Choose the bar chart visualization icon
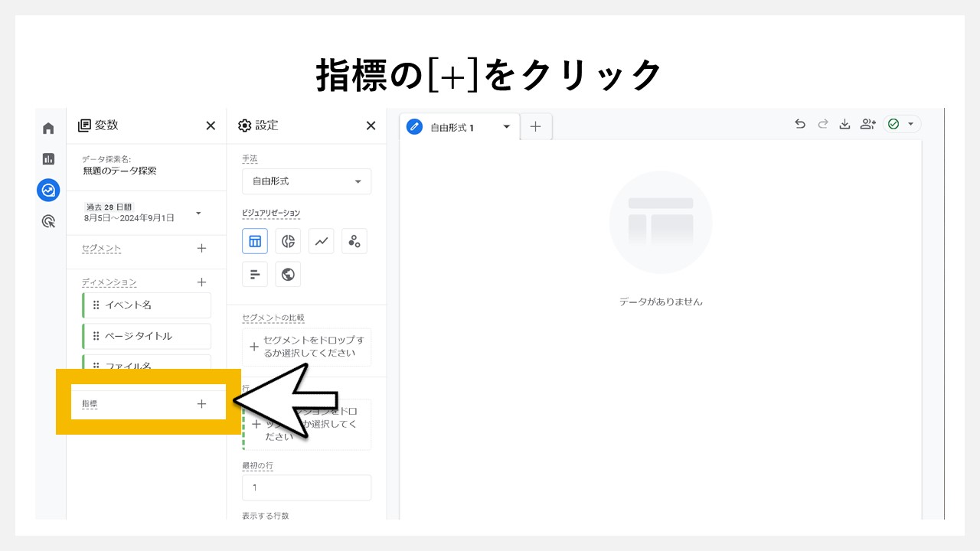The height and width of the screenshot is (551, 980). 255,273
